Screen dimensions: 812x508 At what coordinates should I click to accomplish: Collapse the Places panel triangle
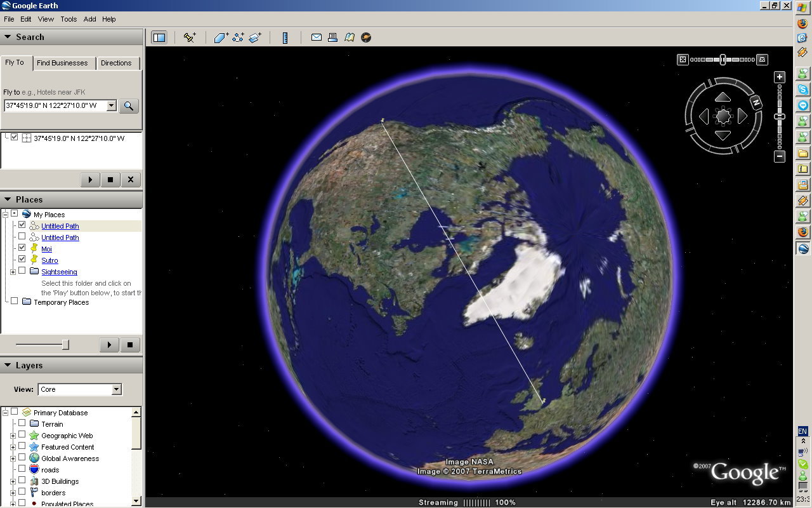coord(8,199)
